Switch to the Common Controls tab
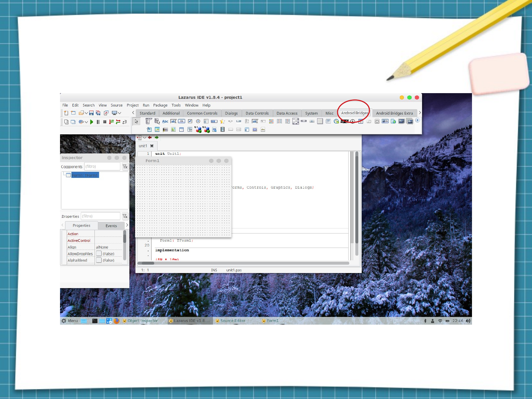Viewport: 532px width, 399px height. tap(202, 113)
